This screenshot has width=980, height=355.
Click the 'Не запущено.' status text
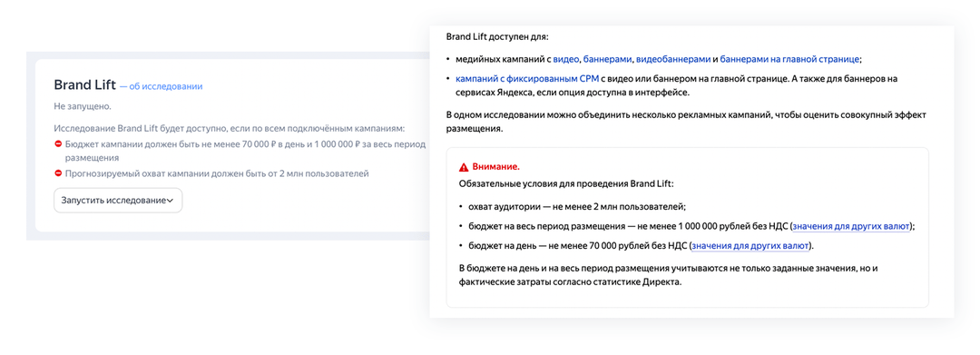pyautogui.click(x=83, y=106)
